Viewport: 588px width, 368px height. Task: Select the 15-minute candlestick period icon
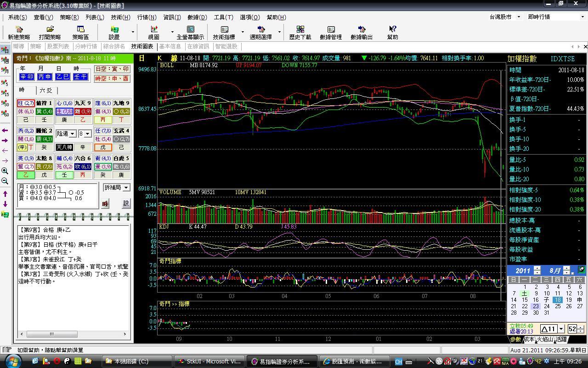(6, 93)
